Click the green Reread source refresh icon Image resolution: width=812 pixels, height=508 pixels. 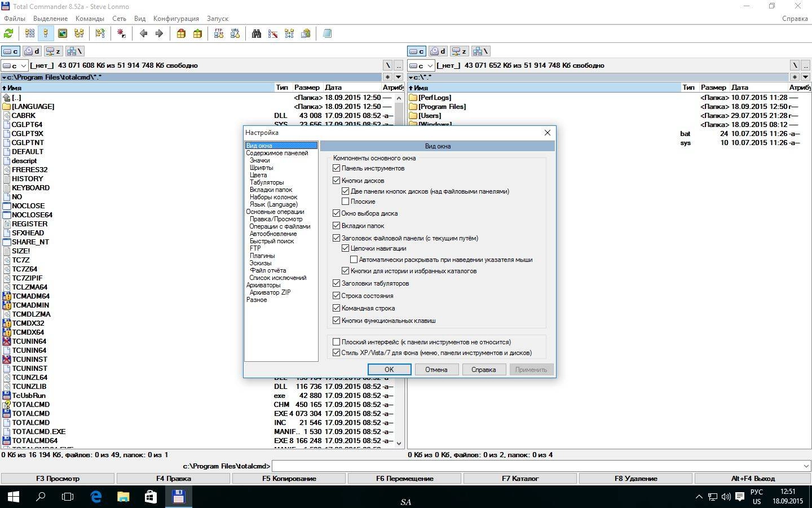pyautogui.click(x=8, y=34)
